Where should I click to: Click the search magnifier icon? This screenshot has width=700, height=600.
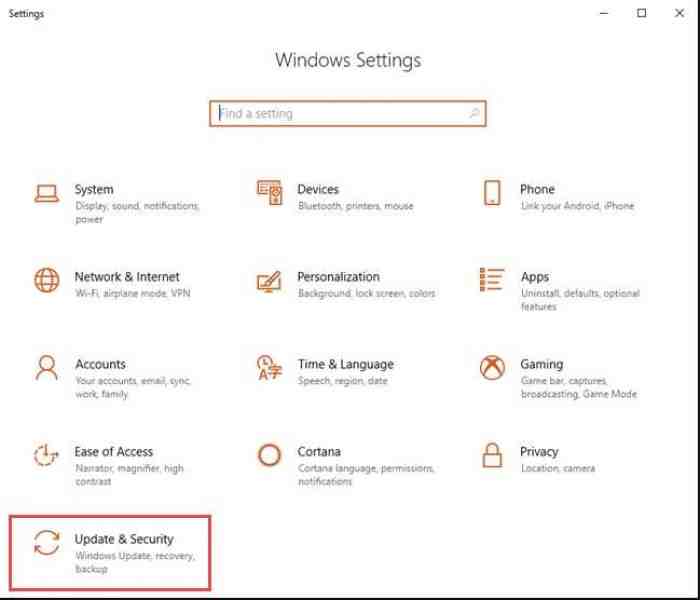pyautogui.click(x=474, y=113)
